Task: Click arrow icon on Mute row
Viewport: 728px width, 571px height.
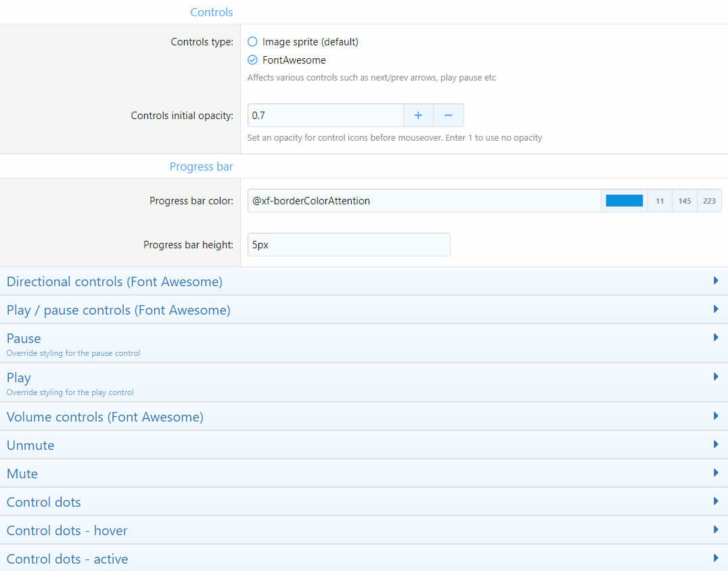Action: pos(716,473)
